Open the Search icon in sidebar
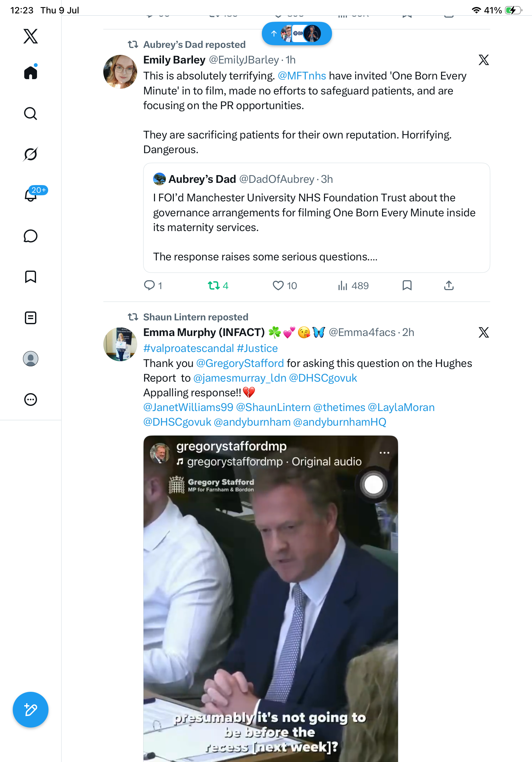 click(31, 114)
